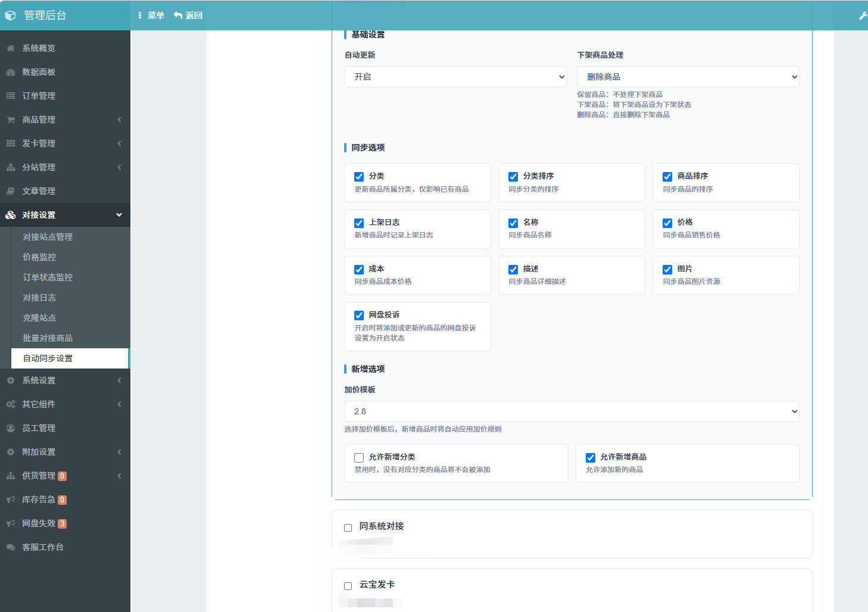
Task: Click the grid icon next to 发卡管理
Action: tap(11, 143)
